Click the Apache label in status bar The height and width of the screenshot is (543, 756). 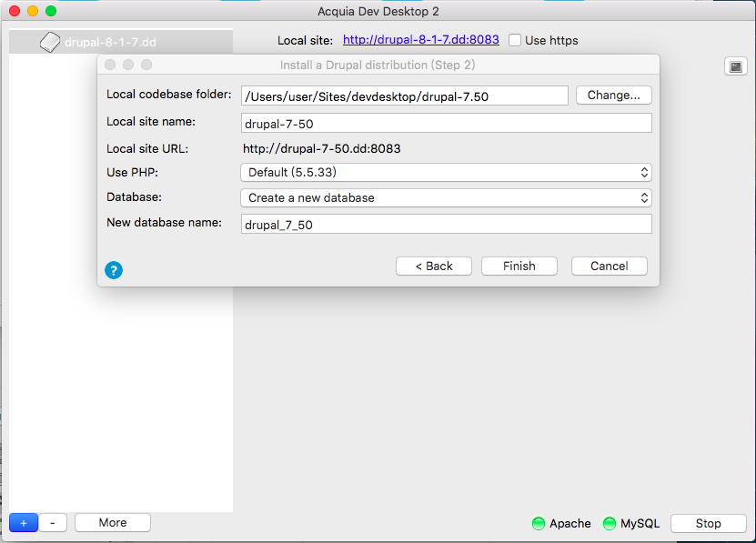(570, 524)
